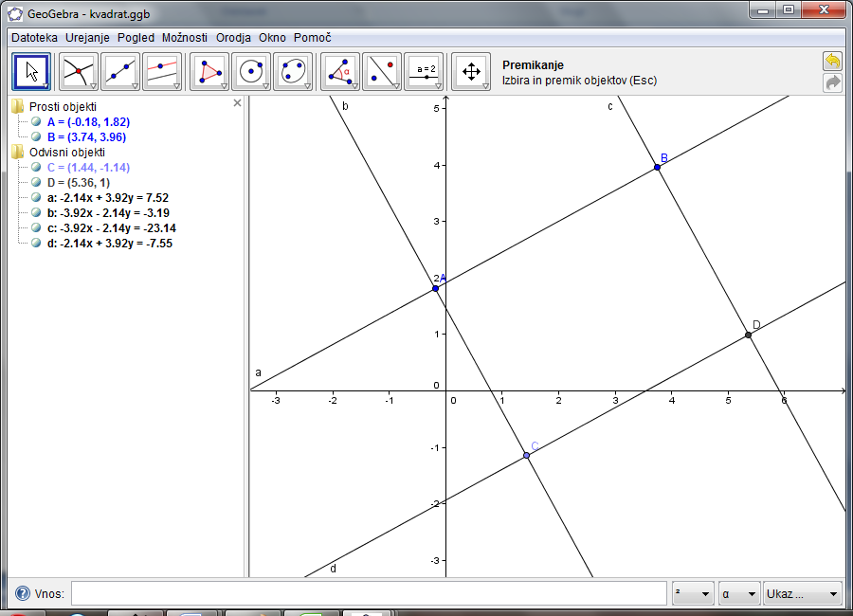Select the intersect two objects point tool
Viewport: 853px width, 616px height.
click(79, 71)
